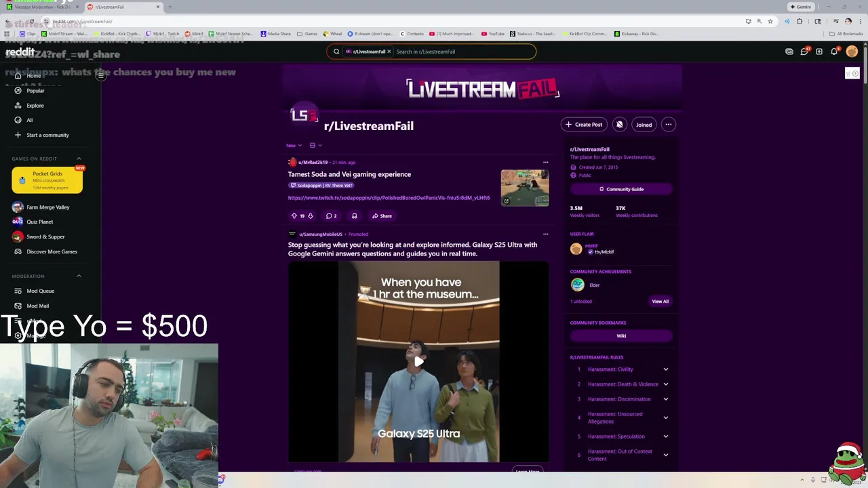Open the Mizkif - Twitch bookmark
The width and height of the screenshot is (868, 488).
(x=163, y=34)
